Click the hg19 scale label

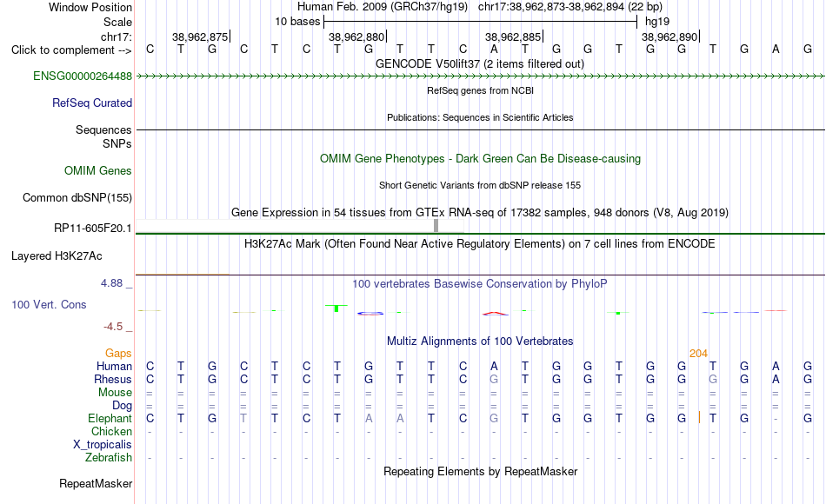(x=657, y=22)
